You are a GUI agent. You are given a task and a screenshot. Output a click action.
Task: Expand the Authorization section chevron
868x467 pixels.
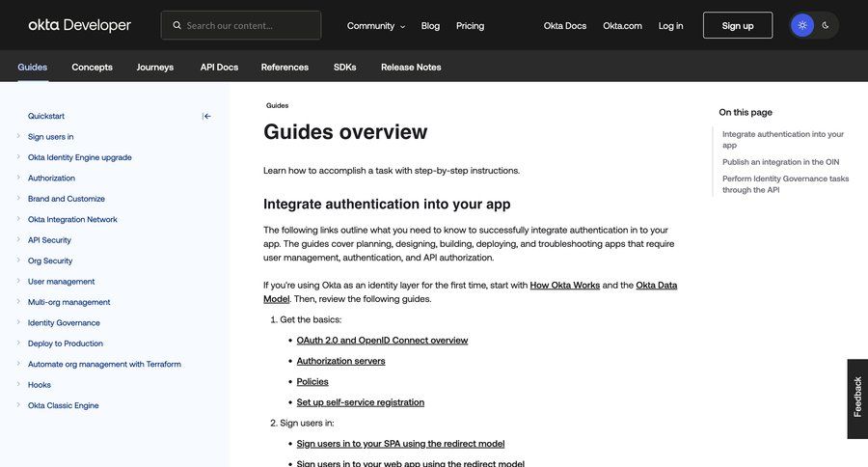18,178
